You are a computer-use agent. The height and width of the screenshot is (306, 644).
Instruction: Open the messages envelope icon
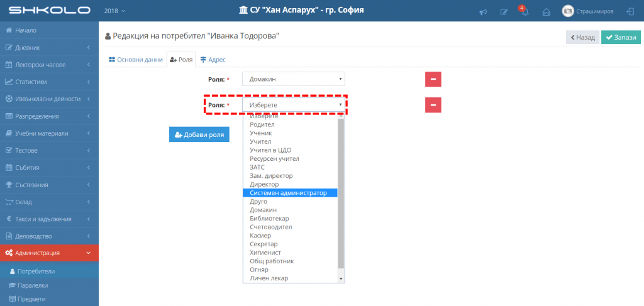(547, 12)
